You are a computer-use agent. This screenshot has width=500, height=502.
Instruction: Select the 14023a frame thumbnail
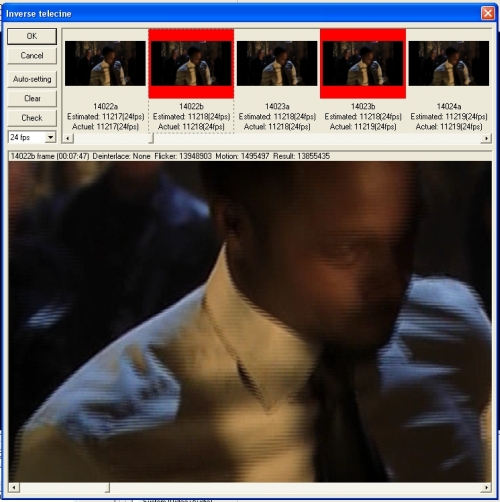[x=277, y=63]
